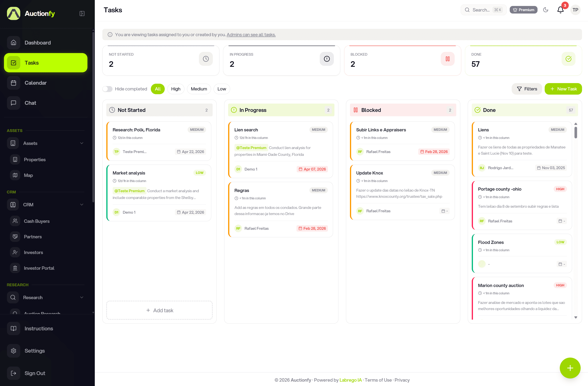
Task: Go to Dashboard menu item
Action: click(x=38, y=43)
